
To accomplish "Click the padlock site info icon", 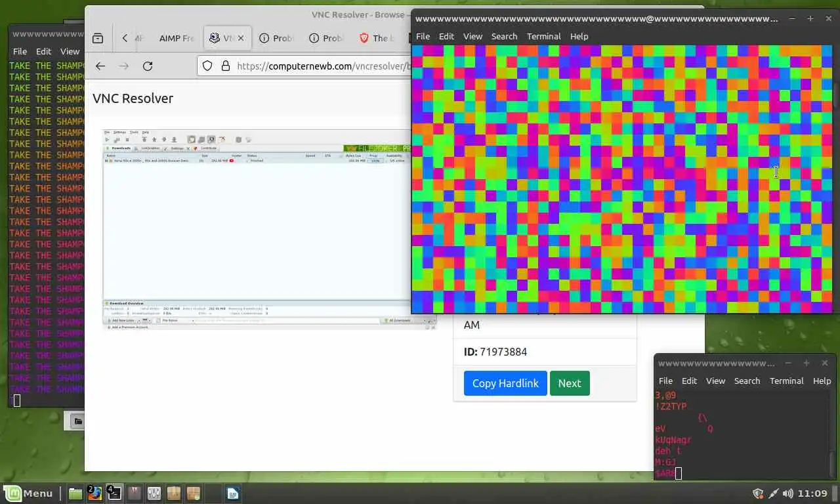I will click(225, 66).
